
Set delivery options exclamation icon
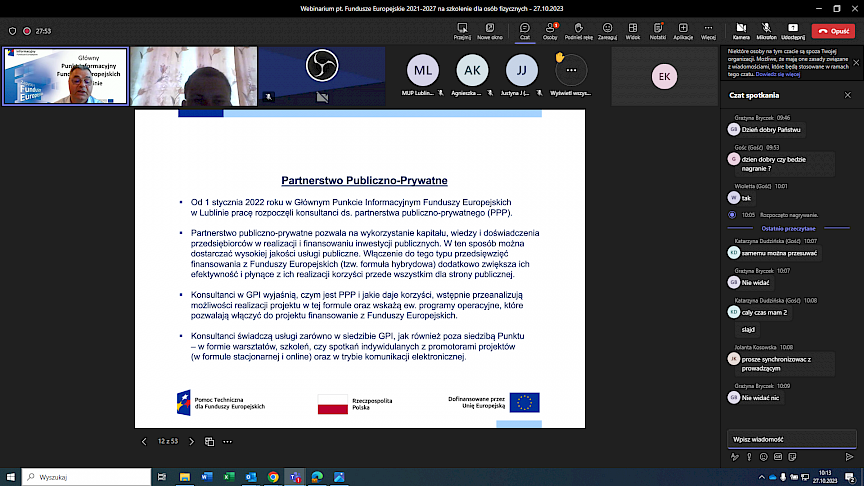coord(749,457)
